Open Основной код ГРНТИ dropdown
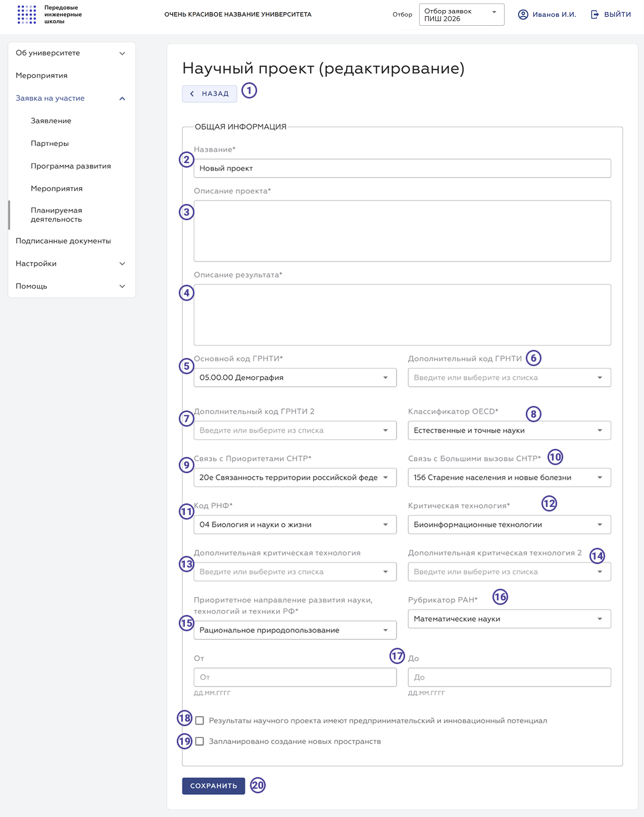Screen dimensions: 644x817 pyautogui.click(x=295, y=378)
